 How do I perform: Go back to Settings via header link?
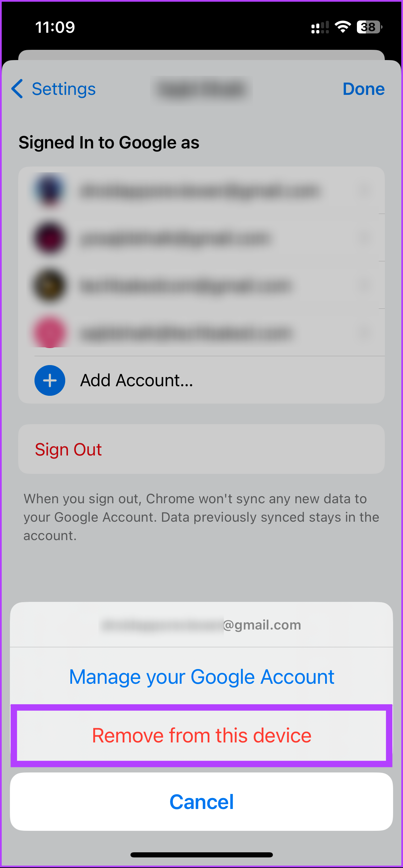point(64,89)
